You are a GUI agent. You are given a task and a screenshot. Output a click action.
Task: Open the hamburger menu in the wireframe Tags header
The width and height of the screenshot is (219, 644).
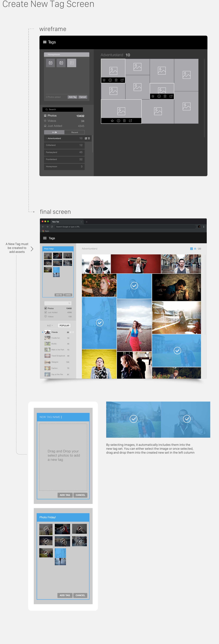click(x=45, y=42)
